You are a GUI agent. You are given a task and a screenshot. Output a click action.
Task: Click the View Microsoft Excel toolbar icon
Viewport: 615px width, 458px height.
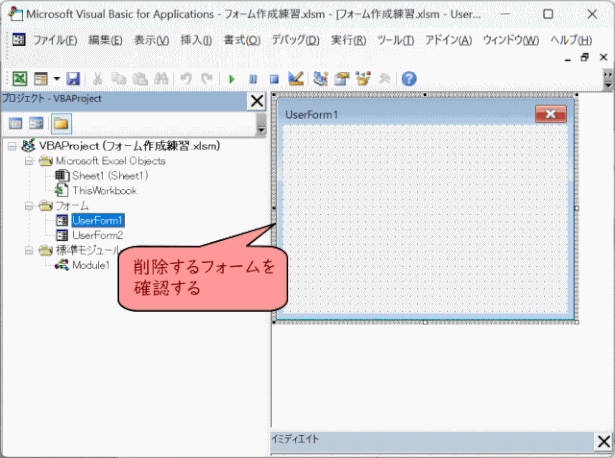coord(20,79)
